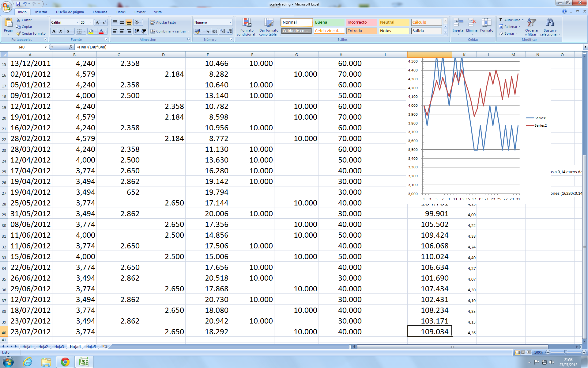This screenshot has height=368, width=588.
Task: Click the yellow fill color bucket
Action: (x=91, y=31)
